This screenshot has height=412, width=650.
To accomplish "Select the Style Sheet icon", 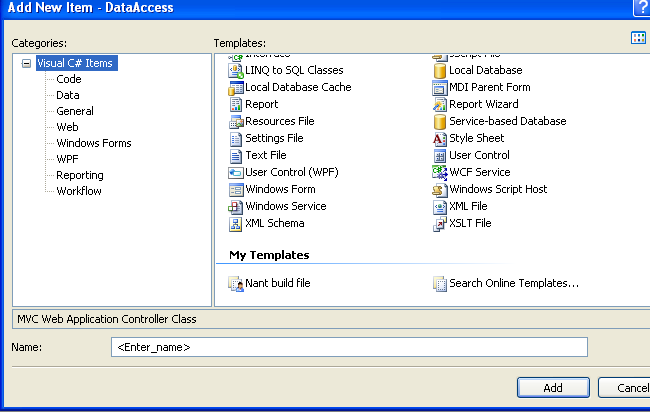I will coord(439,138).
